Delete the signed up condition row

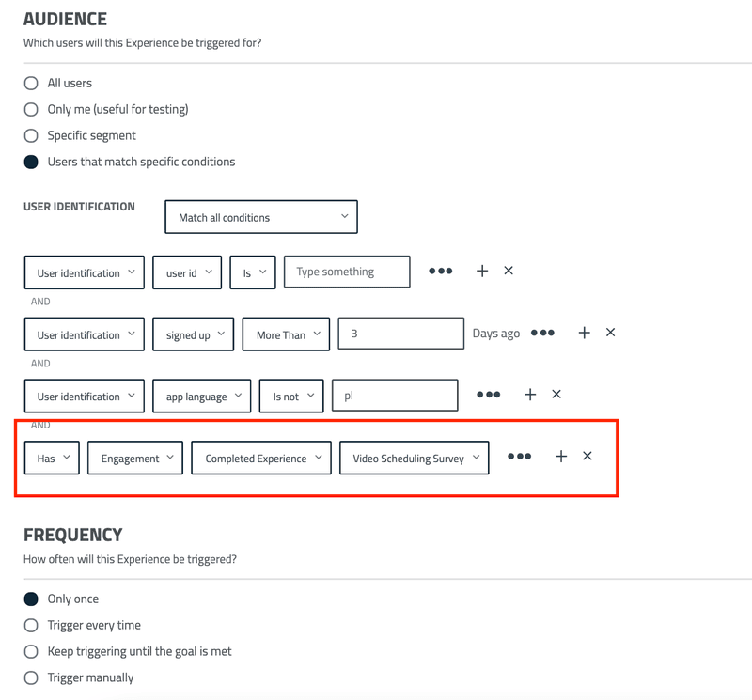click(x=610, y=333)
